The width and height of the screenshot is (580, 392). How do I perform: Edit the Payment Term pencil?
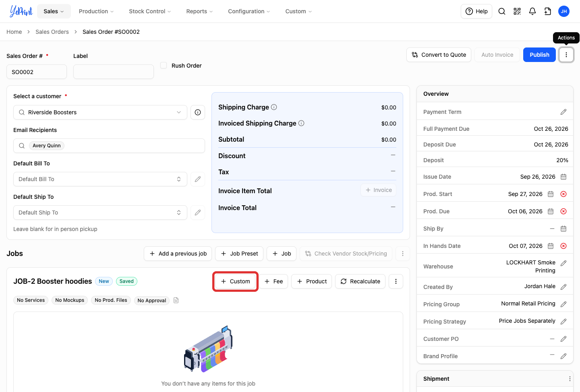tap(563, 112)
